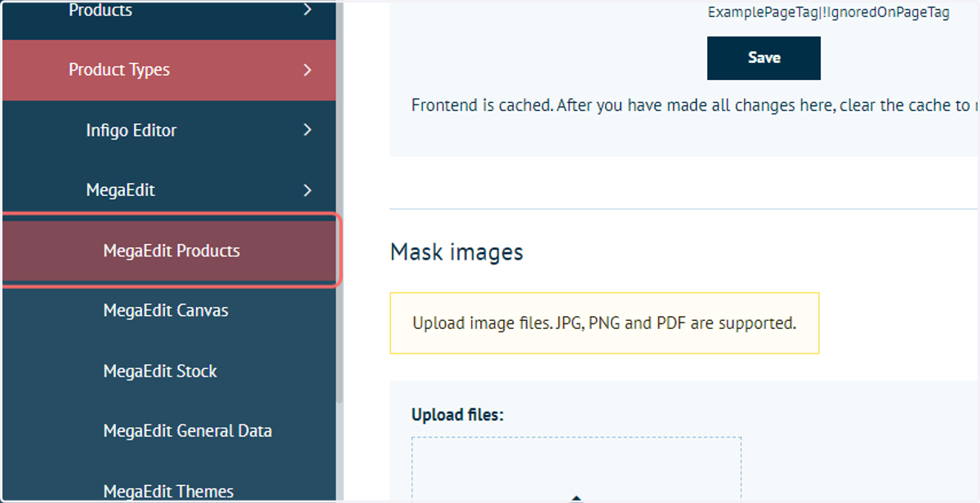Expand the Infigo Editor chevron
Screen dimensions: 980x503
[307, 130]
